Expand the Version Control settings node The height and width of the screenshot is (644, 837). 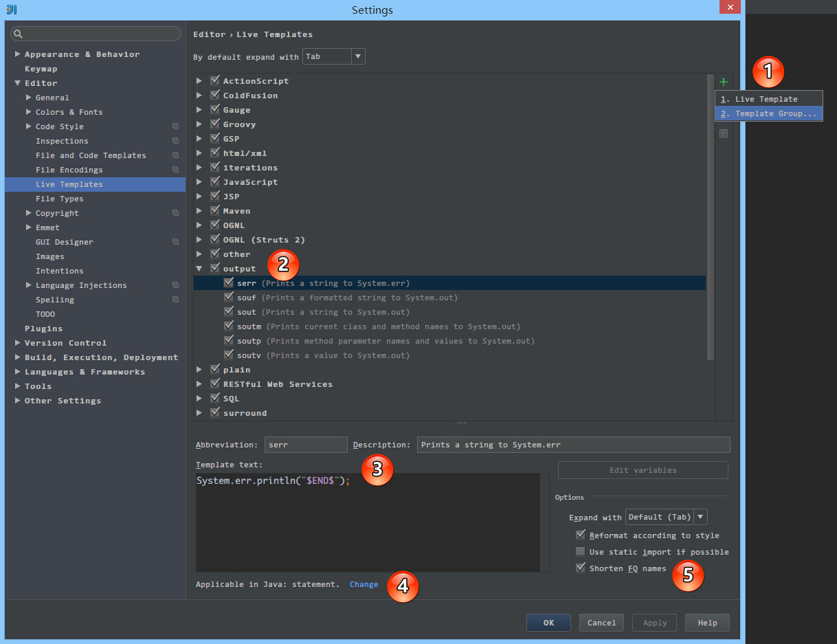[x=18, y=343]
